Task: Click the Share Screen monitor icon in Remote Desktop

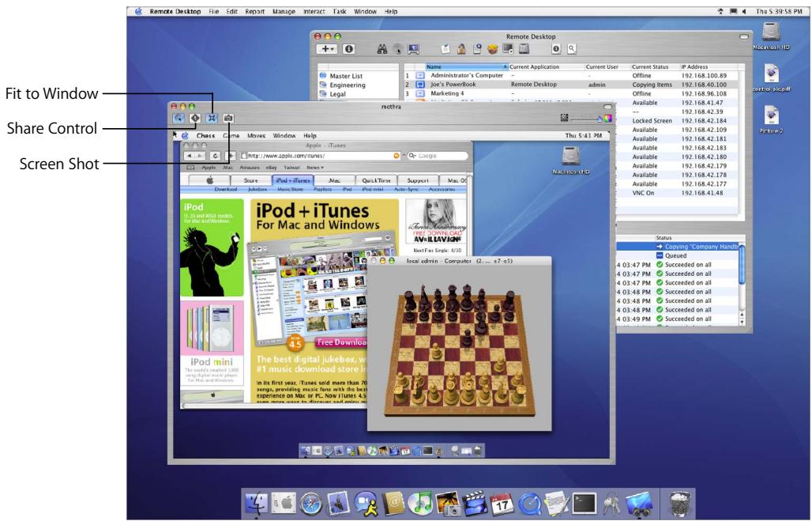Action: 413,49
